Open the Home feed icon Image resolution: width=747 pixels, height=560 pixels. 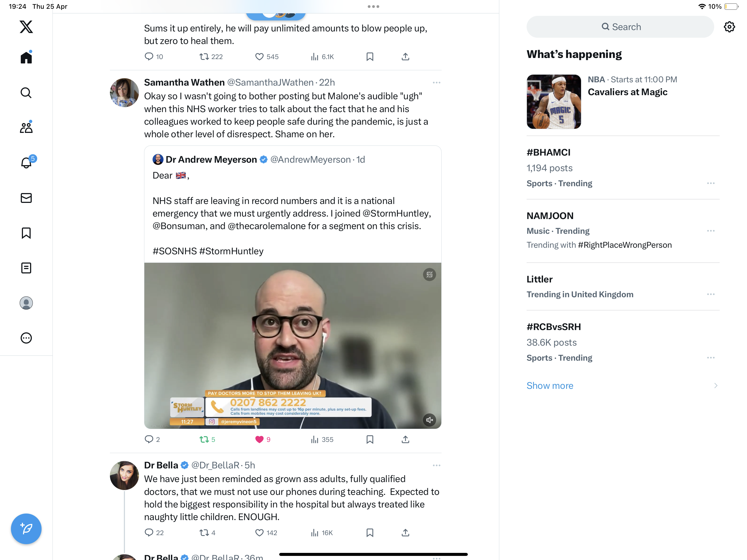coord(26,57)
